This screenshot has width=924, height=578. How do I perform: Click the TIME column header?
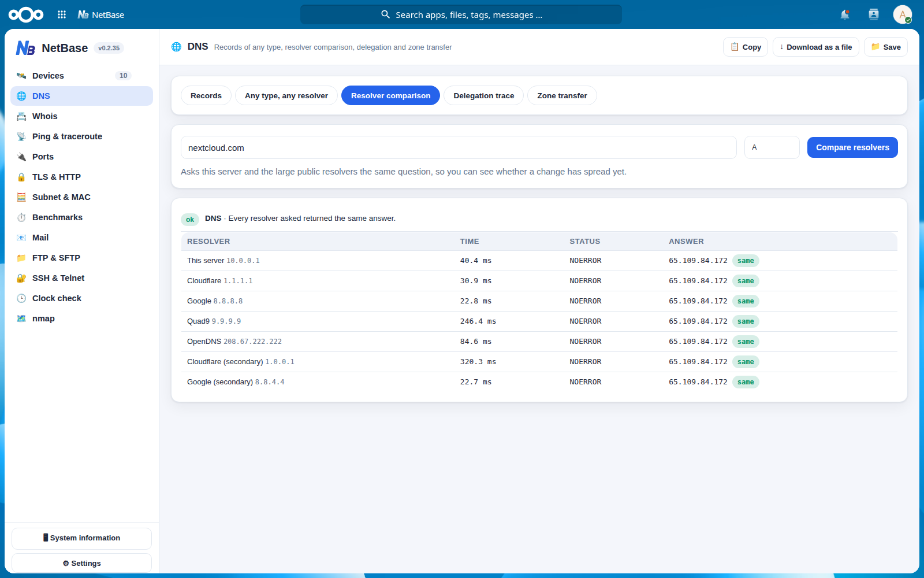pyautogui.click(x=470, y=242)
